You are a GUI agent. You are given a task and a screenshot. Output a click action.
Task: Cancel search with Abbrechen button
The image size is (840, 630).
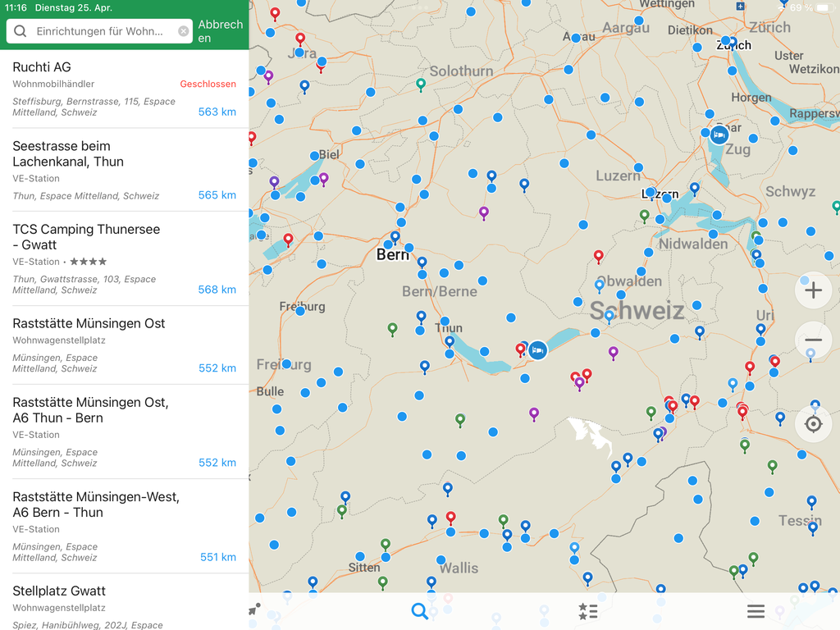tap(220, 31)
